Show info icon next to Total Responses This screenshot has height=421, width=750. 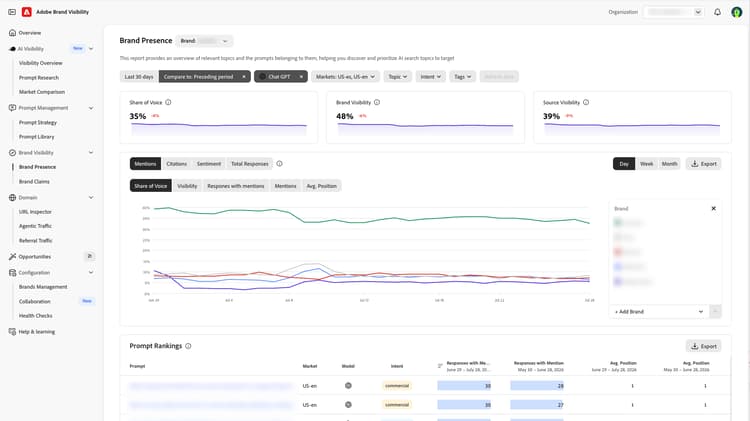coord(279,164)
